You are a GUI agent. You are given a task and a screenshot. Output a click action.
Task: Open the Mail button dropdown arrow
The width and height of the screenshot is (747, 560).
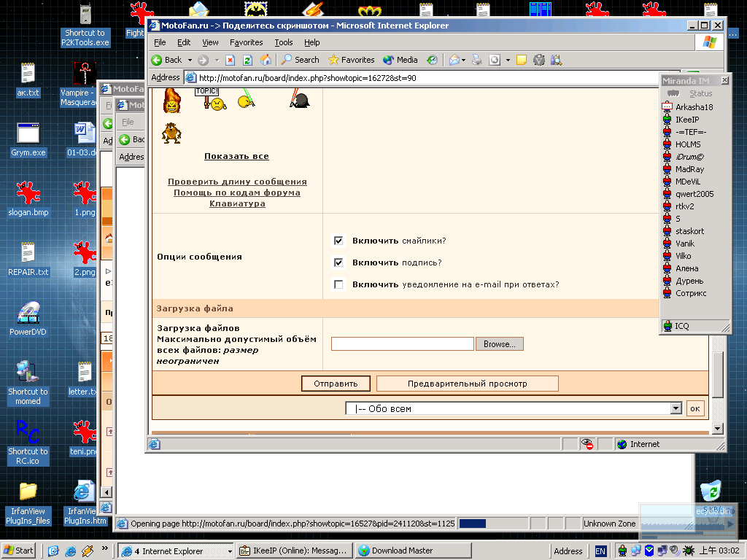point(463,61)
